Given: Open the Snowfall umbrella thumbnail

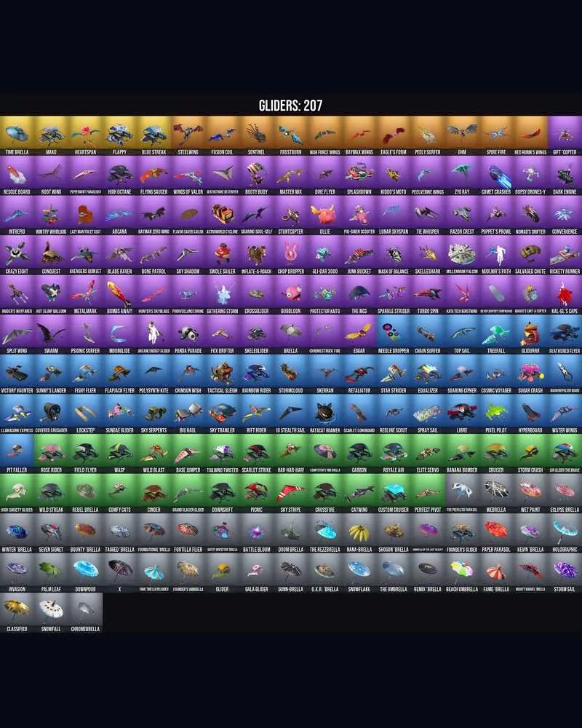Looking at the screenshot, I should [51, 612].
